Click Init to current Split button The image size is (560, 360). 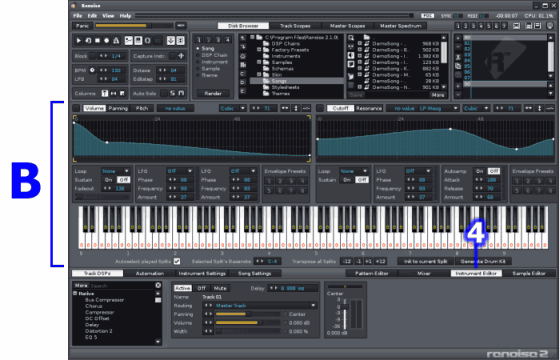tap(425, 261)
